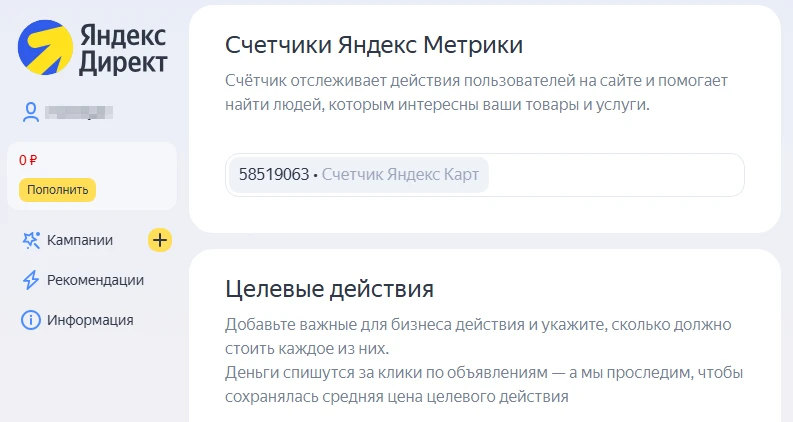Click the Целевые действия heading
Screen dimensions: 793x422
click(329, 290)
